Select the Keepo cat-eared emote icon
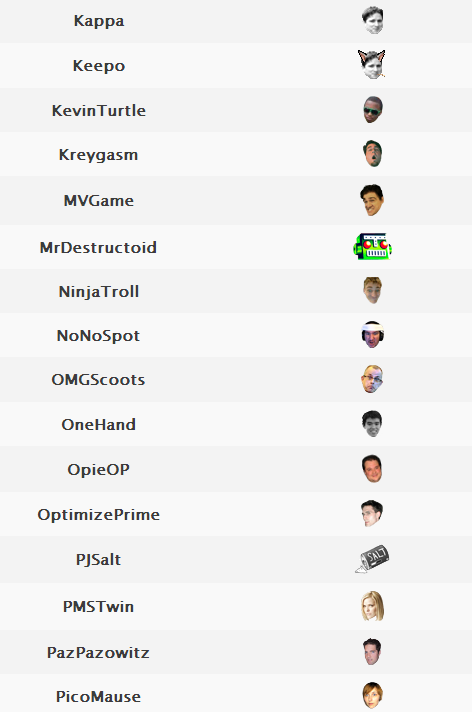The image size is (472, 712). coord(372,64)
